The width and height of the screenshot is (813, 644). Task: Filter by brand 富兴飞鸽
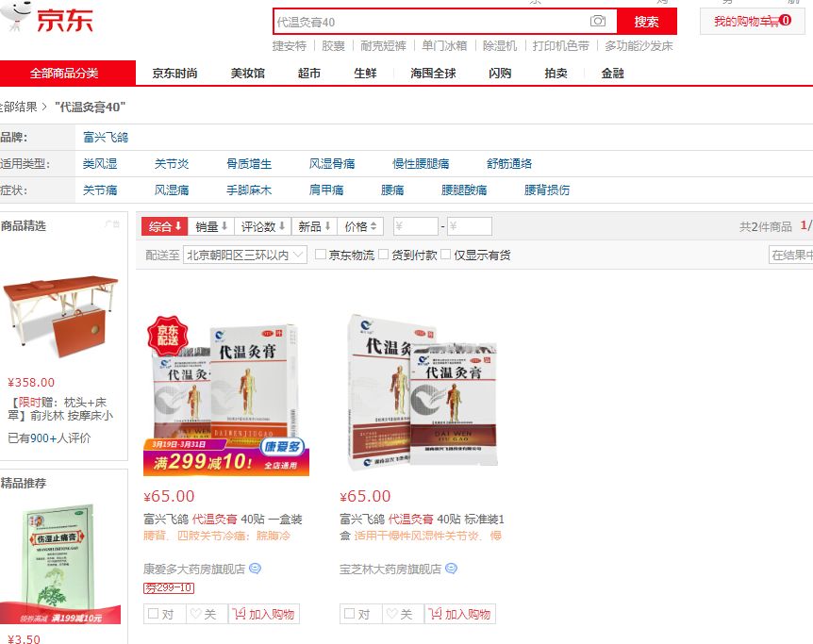[x=106, y=138]
